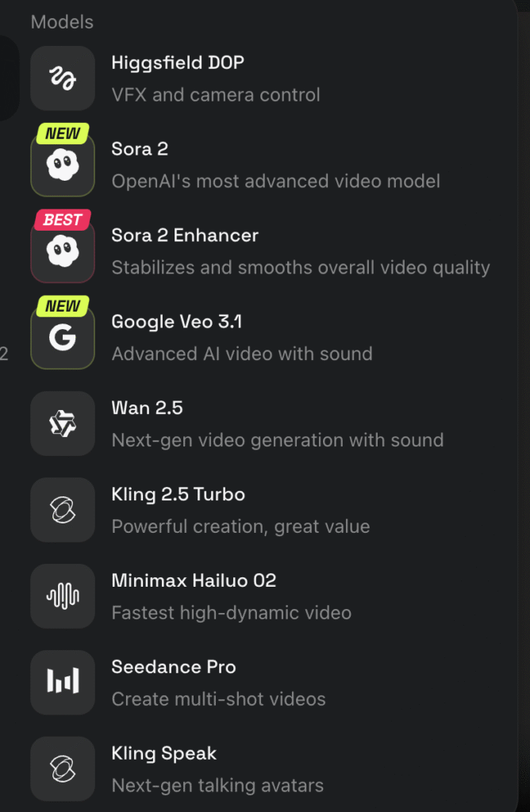Viewport: 530px width, 812px height.
Task: Click the NEW badge on Sora 2
Action: click(62, 133)
